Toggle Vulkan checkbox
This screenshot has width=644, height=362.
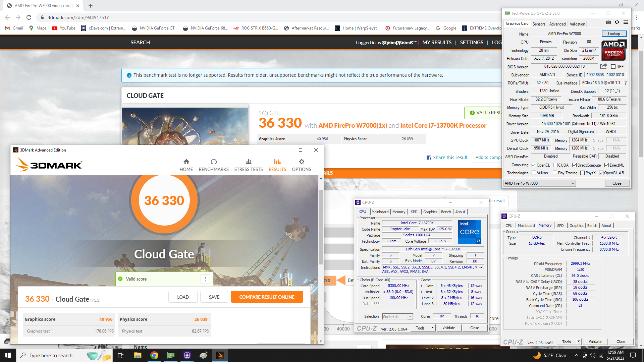[534, 173]
